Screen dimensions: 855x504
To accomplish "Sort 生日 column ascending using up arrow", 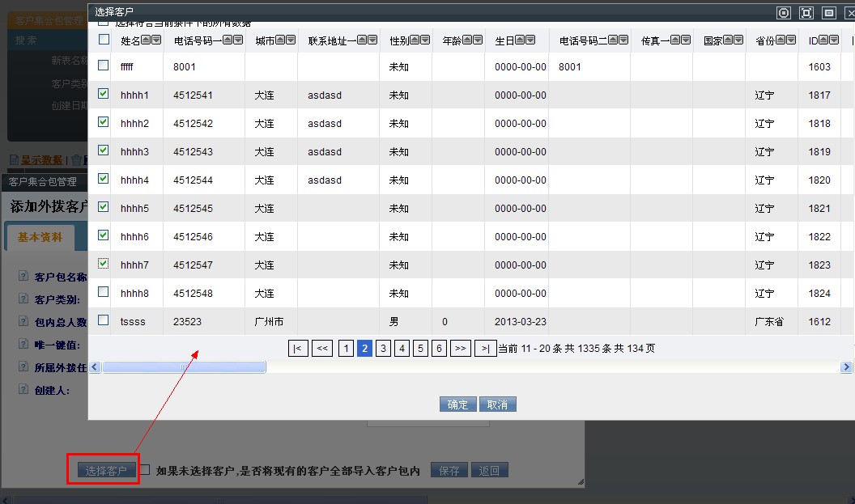I will pyautogui.click(x=520, y=40).
